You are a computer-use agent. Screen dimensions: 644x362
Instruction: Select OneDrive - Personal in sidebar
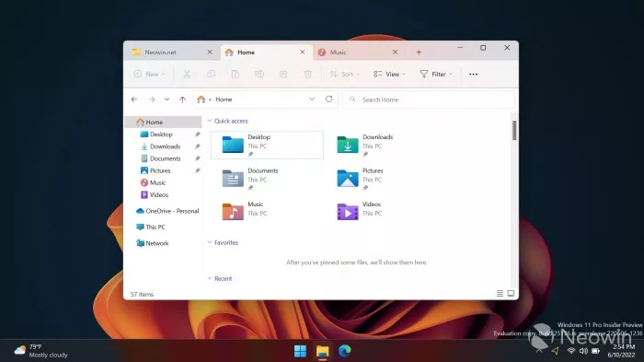coord(167,211)
